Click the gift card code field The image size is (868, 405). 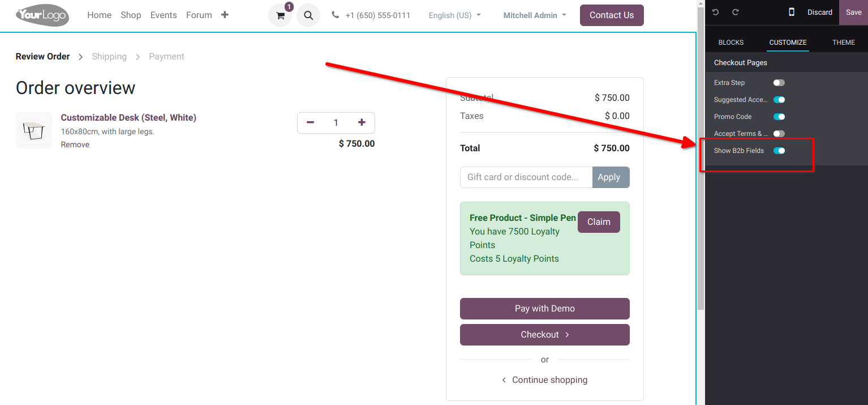tap(526, 177)
